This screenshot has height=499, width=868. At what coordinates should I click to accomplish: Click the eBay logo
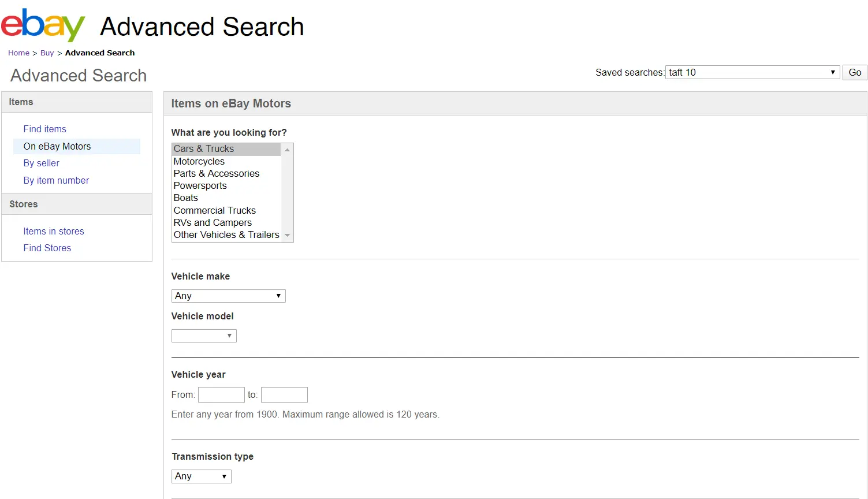point(43,25)
